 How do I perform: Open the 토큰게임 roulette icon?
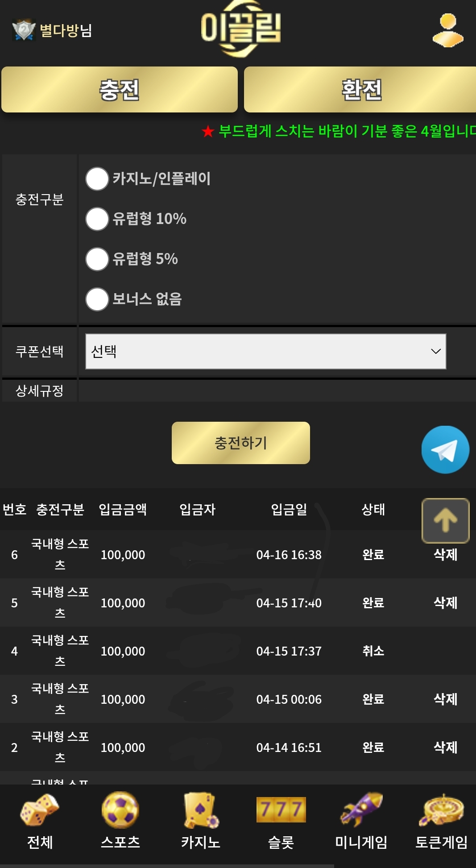[x=441, y=810]
